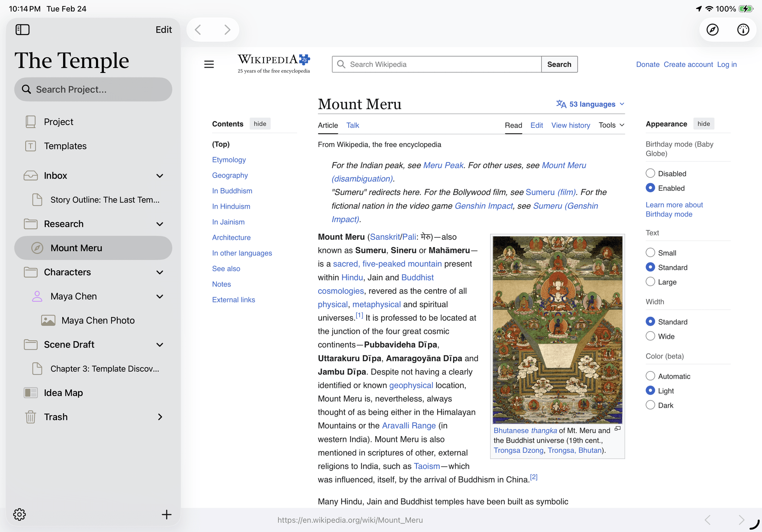Open project settings gear icon
Image resolution: width=762 pixels, height=532 pixels.
tap(19, 515)
